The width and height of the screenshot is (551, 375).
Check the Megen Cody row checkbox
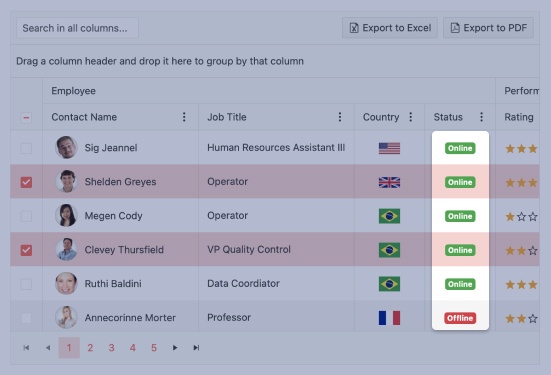[x=26, y=216]
